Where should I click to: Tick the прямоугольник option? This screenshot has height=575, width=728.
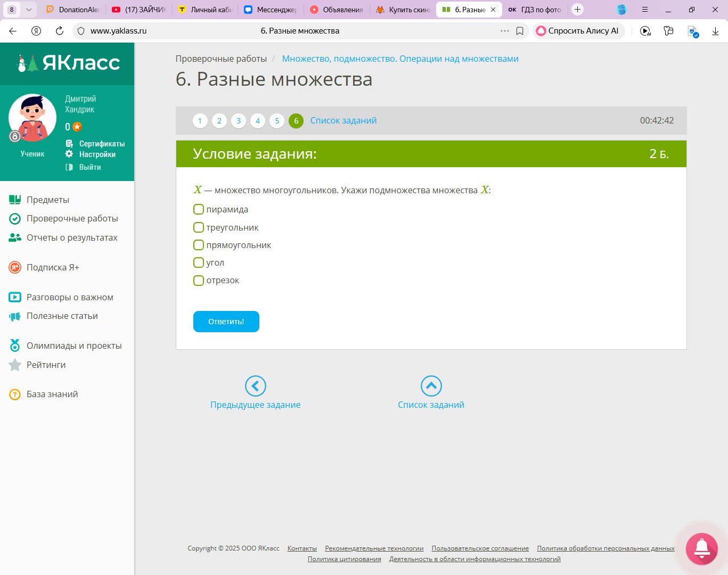click(199, 245)
